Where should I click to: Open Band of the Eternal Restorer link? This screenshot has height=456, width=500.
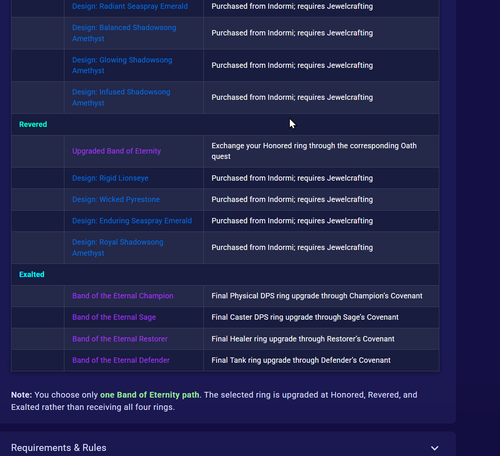tap(120, 339)
